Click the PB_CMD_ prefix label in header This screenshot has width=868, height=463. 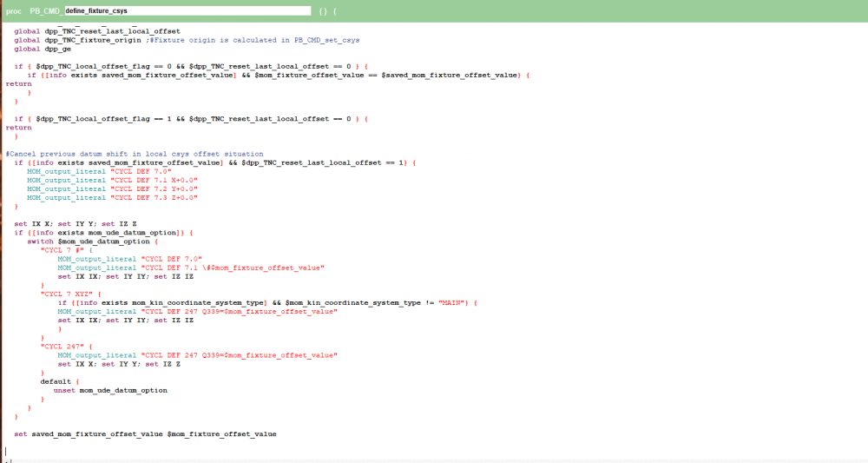(x=46, y=11)
